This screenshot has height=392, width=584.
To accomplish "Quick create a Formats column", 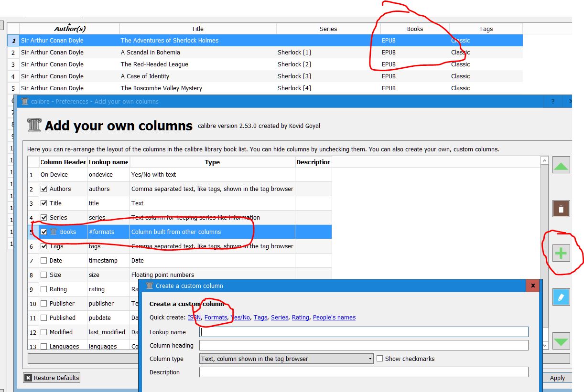I will [216, 317].
